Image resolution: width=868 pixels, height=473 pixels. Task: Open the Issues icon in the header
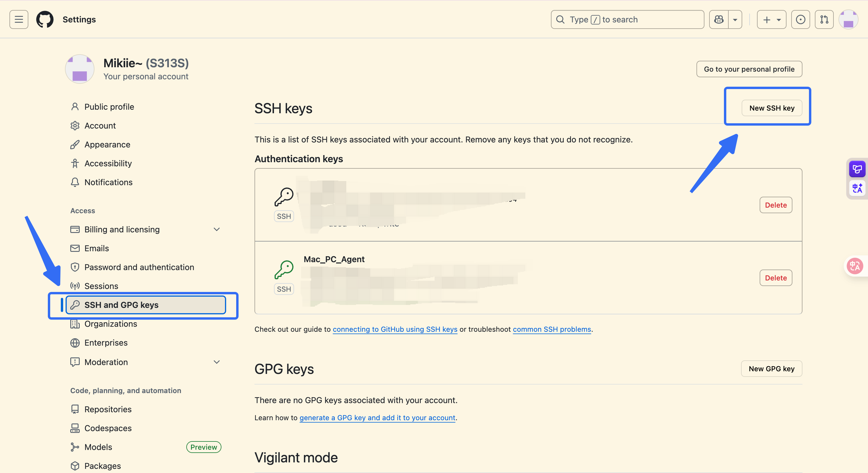(x=800, y=19)
